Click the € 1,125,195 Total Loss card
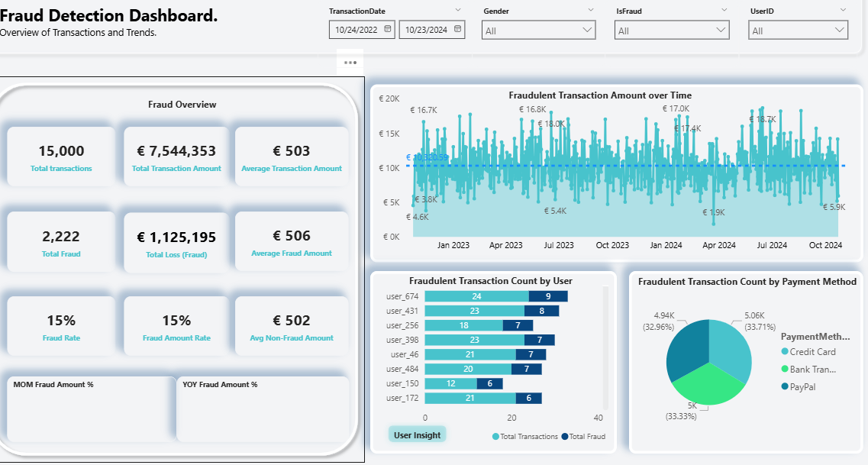This screenshot has width=868, height=465. click(176, 243)
